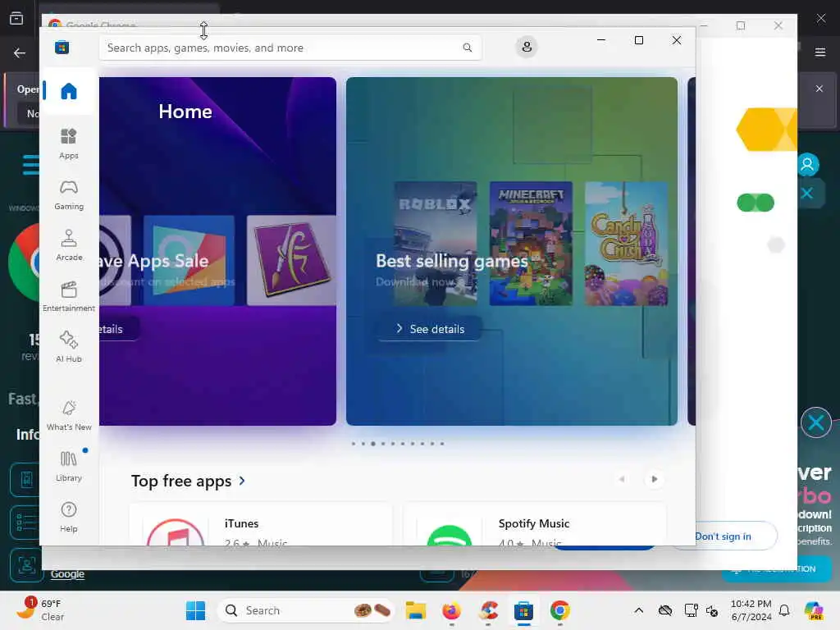Open the What's New section
The height and width of the screenshot is (630, 840).
tap(69, 415)
